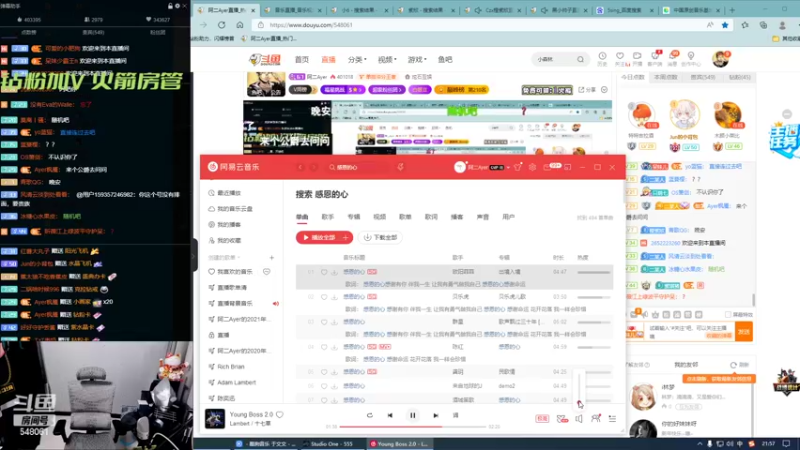Select the 视频 search results tab
The width and height of the screenshot is (800, 450).
click(379, 217)
